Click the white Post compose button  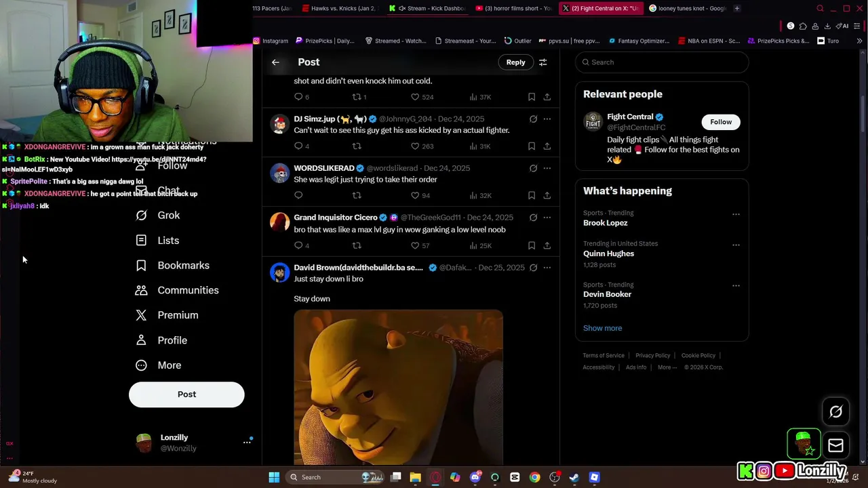pyautogui.click(x=186, y=394)
